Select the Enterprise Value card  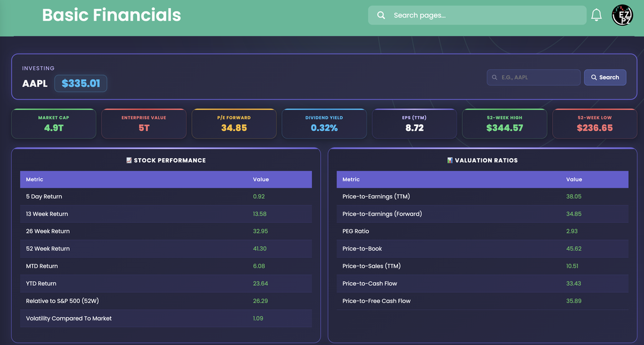coord(144,124)
